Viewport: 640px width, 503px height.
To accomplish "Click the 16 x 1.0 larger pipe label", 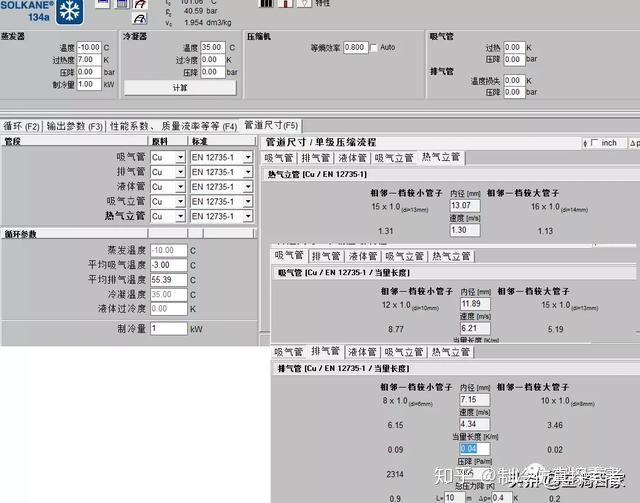I will point(559,207).
